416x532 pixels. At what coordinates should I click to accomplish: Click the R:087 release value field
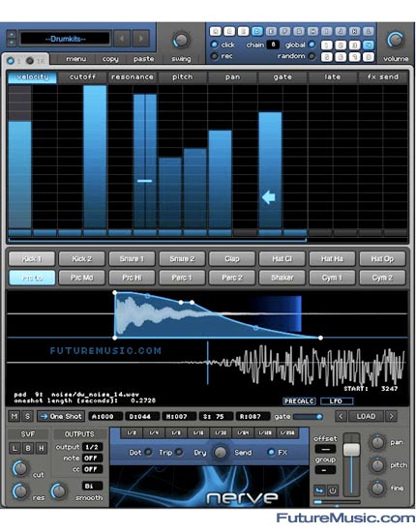(253, 416)
